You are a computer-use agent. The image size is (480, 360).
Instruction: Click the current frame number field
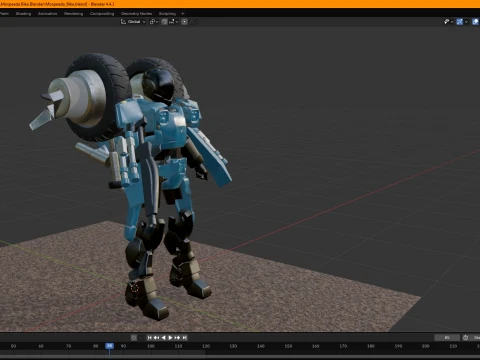[x=447, y=338]
